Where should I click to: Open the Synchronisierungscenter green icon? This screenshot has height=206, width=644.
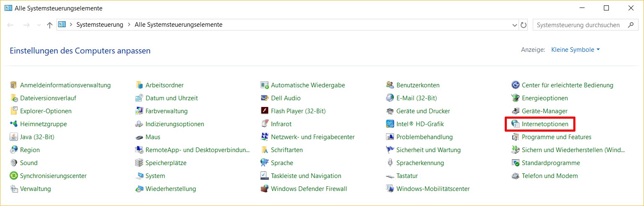coord(14,176)
